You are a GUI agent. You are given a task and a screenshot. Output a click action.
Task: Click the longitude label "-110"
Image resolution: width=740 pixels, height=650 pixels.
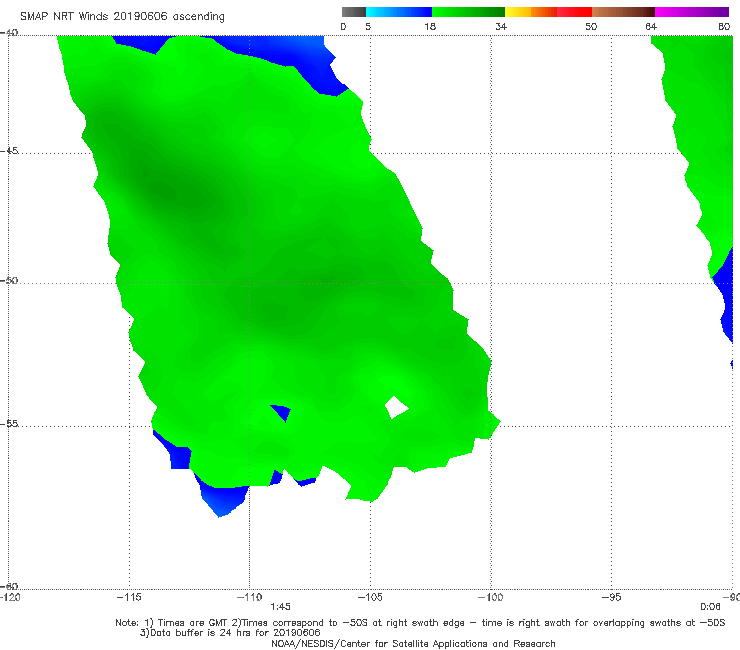click(249, 597)
